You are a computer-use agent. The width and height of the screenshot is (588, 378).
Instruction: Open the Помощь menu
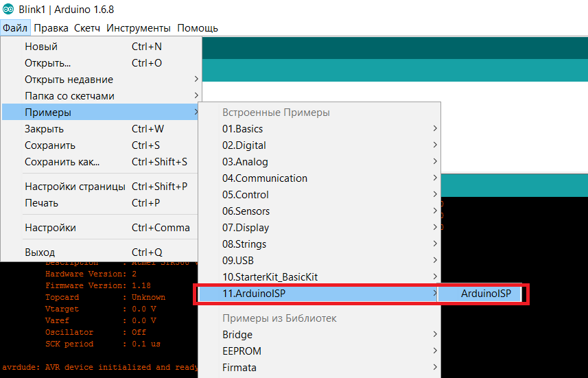pos(197,28)
